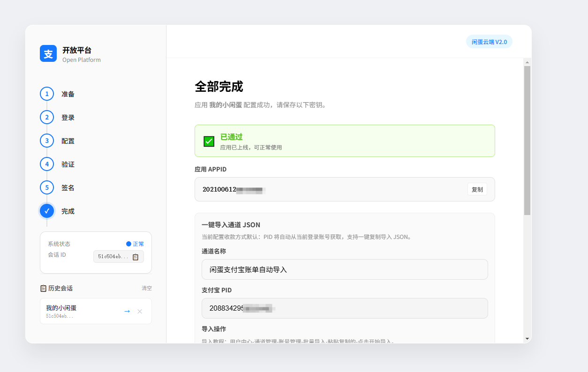Go to the 签名 step label

[68, 188]
